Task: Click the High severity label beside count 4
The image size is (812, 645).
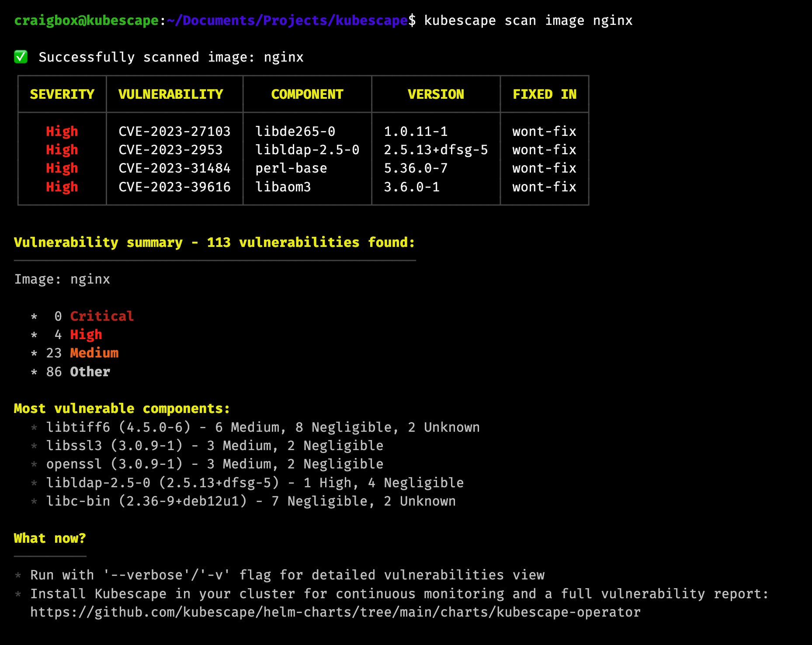Action: tap(86, 334)
